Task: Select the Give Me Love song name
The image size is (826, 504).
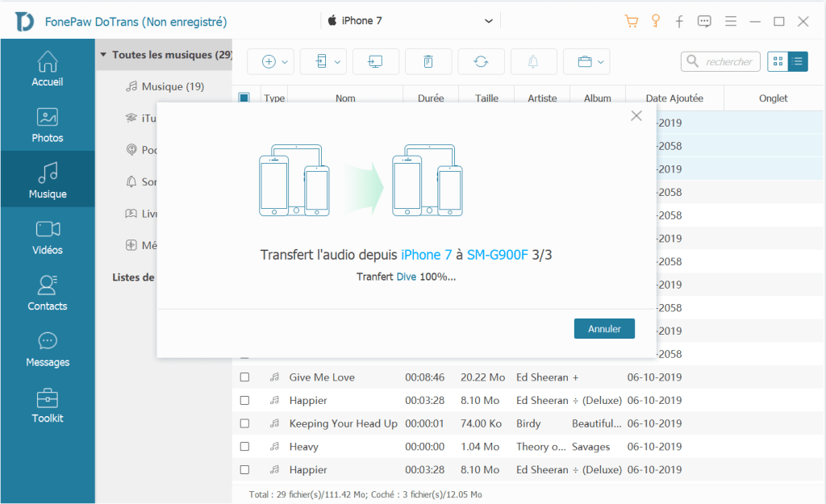Action: point(322,377)
